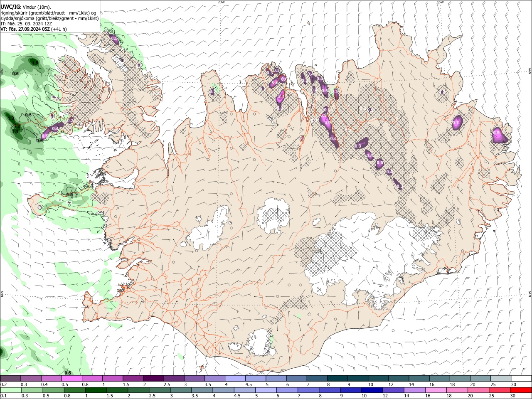Click the 0.9 snow value on the far east coast
This screenshot has width=532, height=399.
(496, 133)
